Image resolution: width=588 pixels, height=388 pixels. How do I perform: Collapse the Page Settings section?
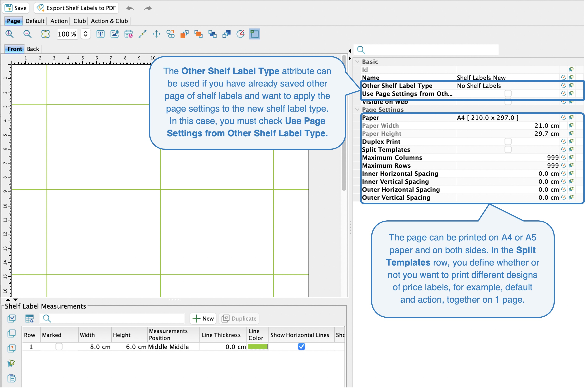[x=357, y=110]
